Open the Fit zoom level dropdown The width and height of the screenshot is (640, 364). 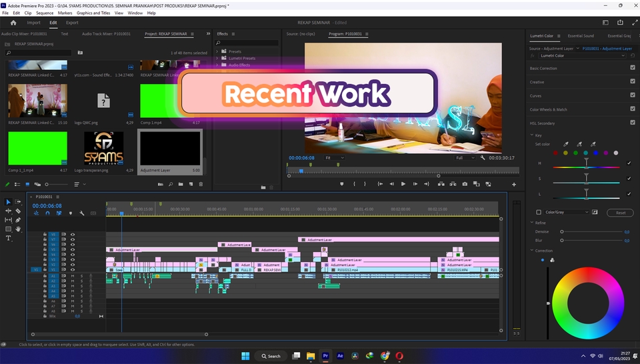tap(334, 158)
